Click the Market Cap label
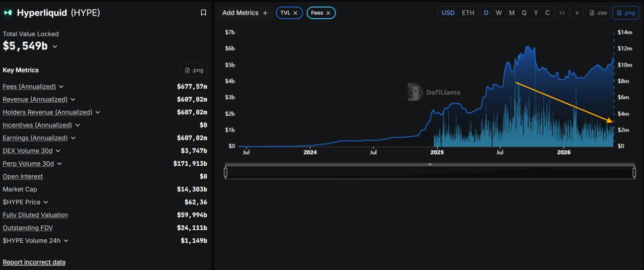 click(20, 189)
